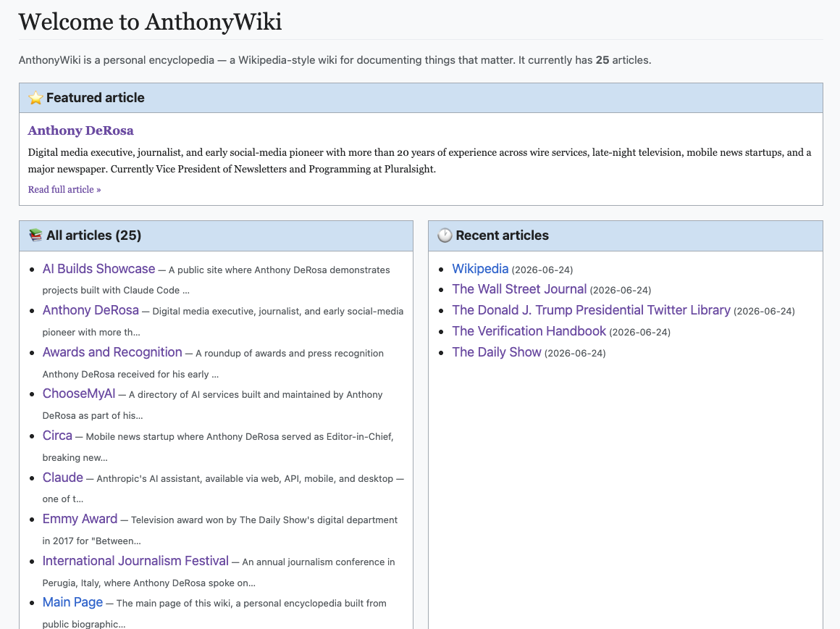Viewport: 840px width, 629px height.
Task: View the Emmy Award article
Action: [80, 519]
